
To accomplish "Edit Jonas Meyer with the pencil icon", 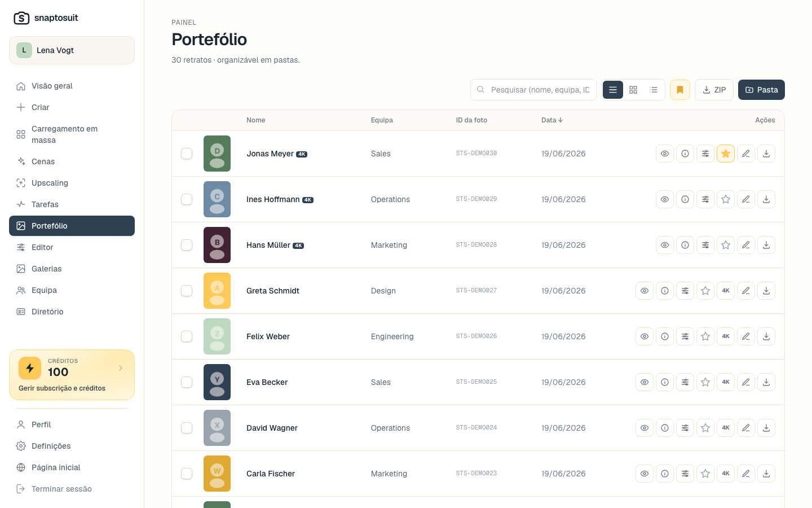I will (x=746, y=154).
